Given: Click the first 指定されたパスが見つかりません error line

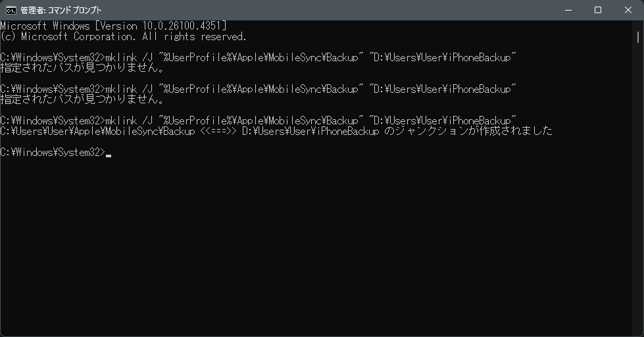Looking at the screenshot, I should 82,68.
